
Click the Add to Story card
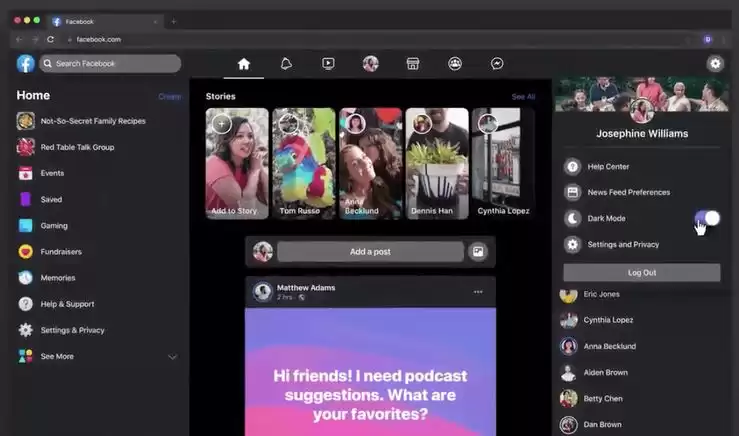pyautogui.click(x=237, y=164)
